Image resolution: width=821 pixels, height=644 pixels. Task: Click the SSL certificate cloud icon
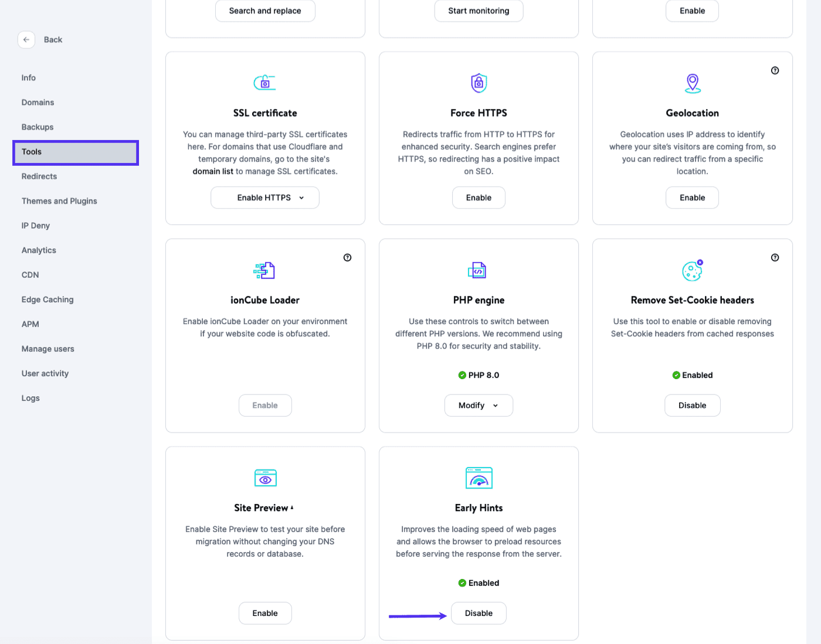click(x=264, y=82)
